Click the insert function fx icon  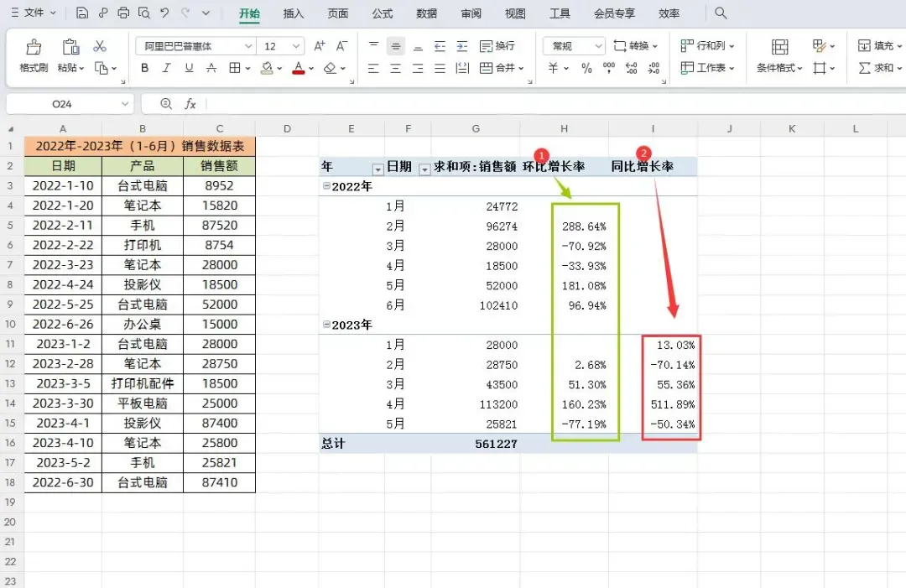click(190, 104)
